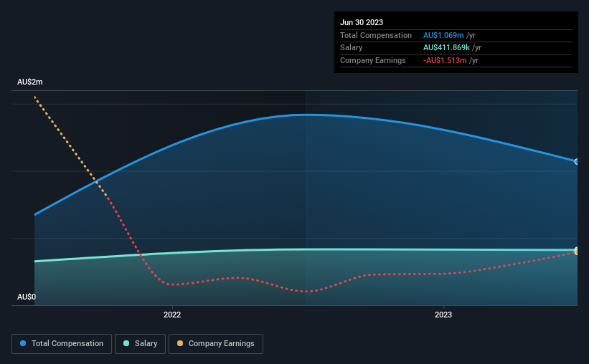Click the blue Total Compensation legend dot

[23, 343]
